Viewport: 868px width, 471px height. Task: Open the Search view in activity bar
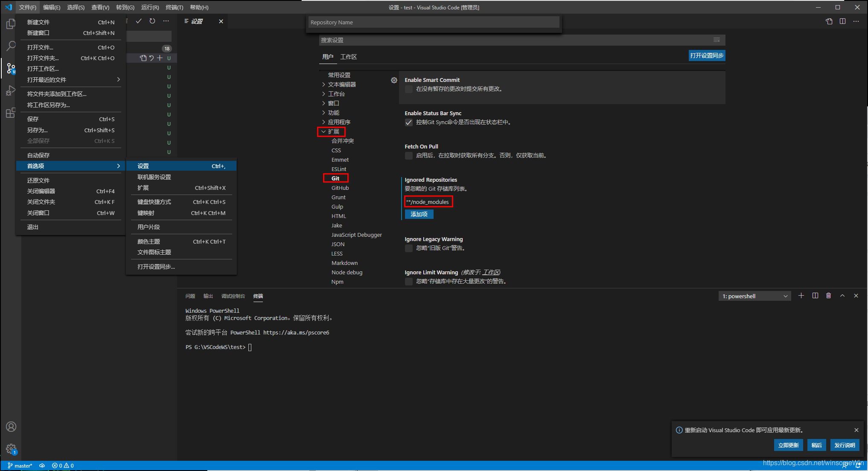click(x=11, y=46)
